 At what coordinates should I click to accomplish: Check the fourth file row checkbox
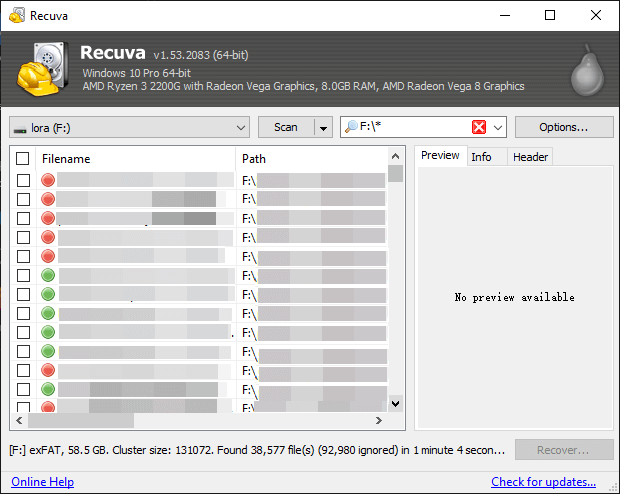pyautogui.click(x=23, y=237)
